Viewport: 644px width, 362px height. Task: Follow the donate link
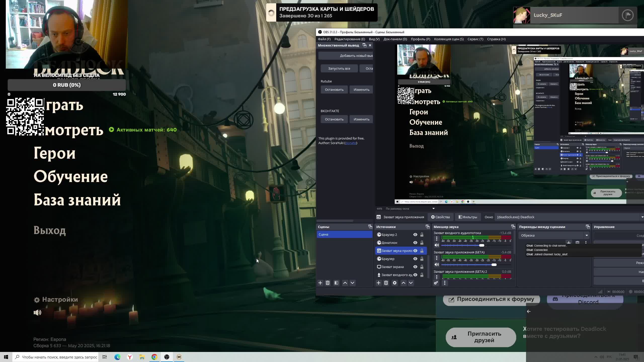click(x=351, y=143)
